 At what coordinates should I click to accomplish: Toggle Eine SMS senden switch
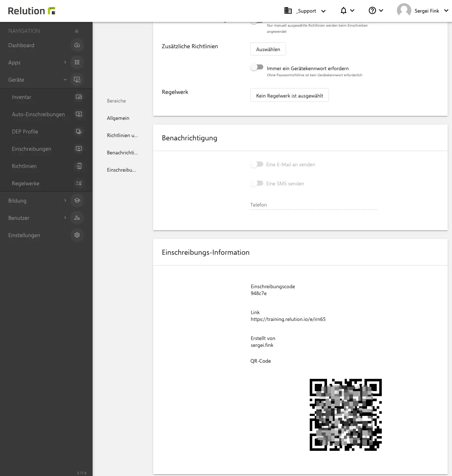point(257,183)
